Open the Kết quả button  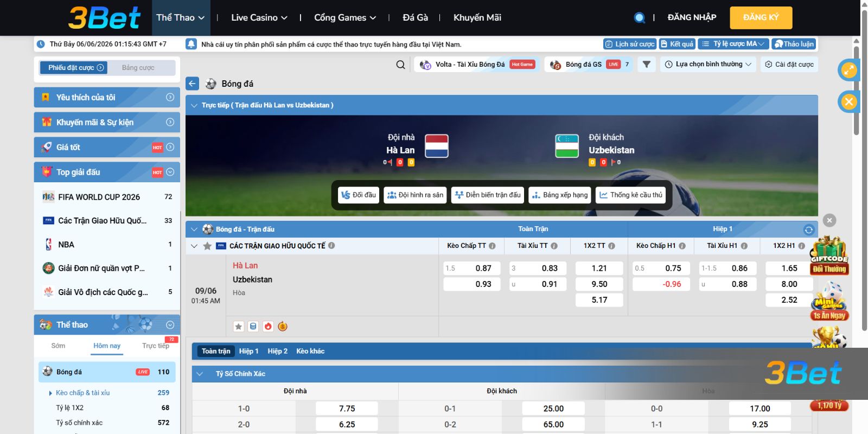point(677,44)
